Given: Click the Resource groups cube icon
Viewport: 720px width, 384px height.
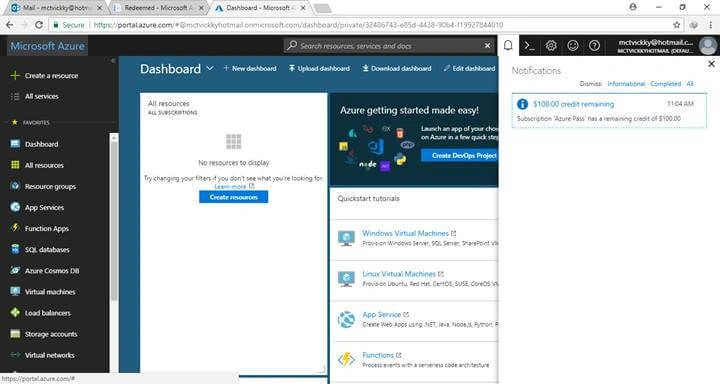Looking at the screenshot, I should click(15, 186).
